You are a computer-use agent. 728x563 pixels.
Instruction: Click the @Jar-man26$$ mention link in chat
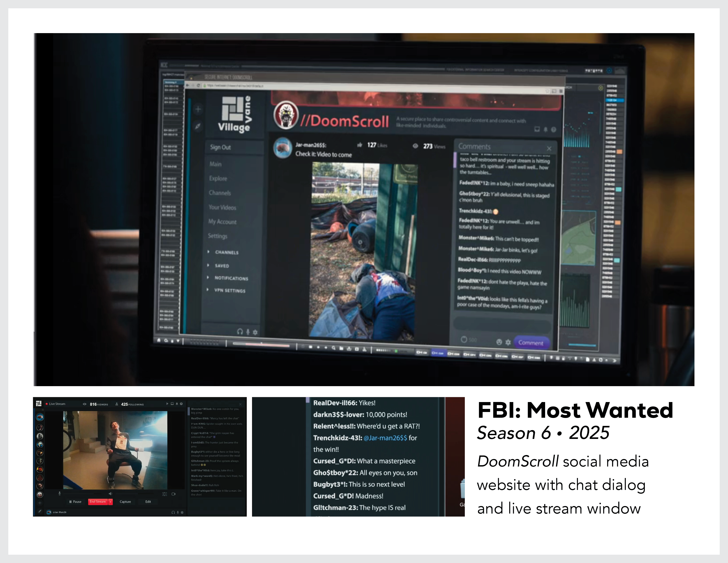tap(385, 438)
